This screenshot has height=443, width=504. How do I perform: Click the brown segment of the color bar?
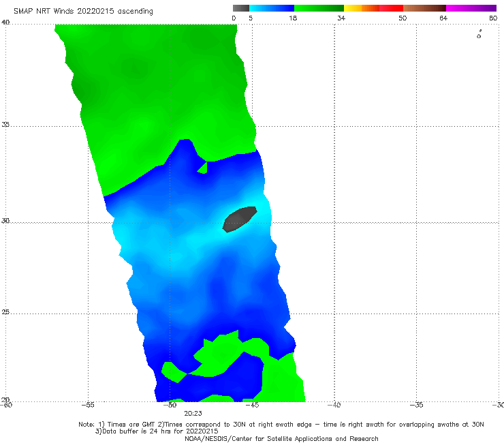424,8
